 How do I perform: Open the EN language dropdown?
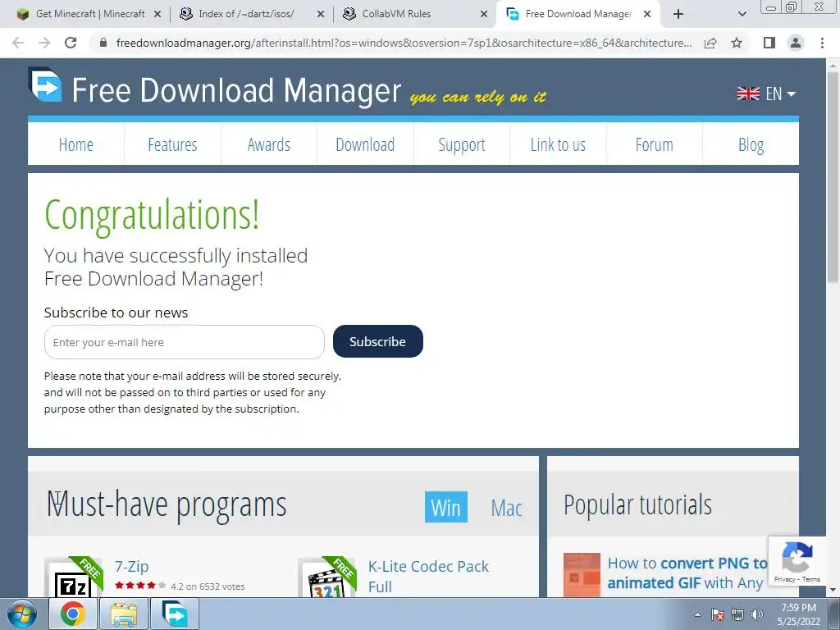(x=766, y=94)
